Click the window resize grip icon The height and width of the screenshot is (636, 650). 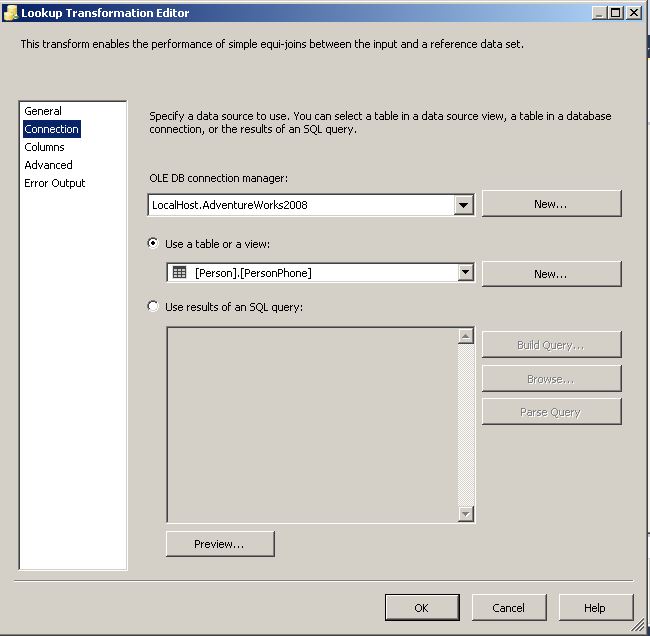(638, 624)
